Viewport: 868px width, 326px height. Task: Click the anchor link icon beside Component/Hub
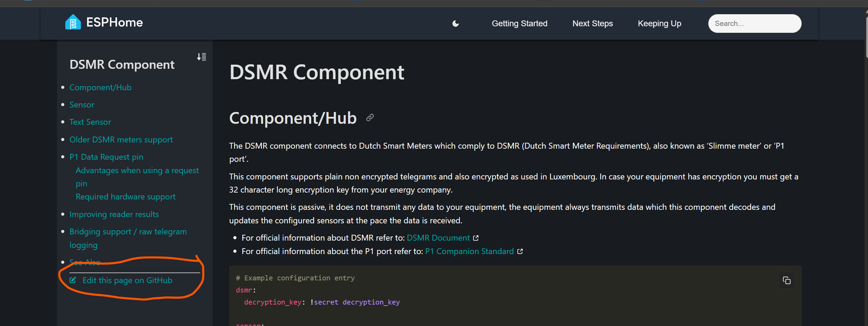tap(370, 118)
